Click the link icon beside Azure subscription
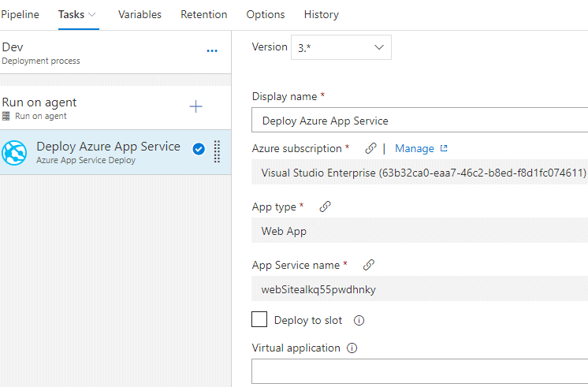The width and height of the screenshot is (588, 387). pyautogui.click(x=370, y=148)
